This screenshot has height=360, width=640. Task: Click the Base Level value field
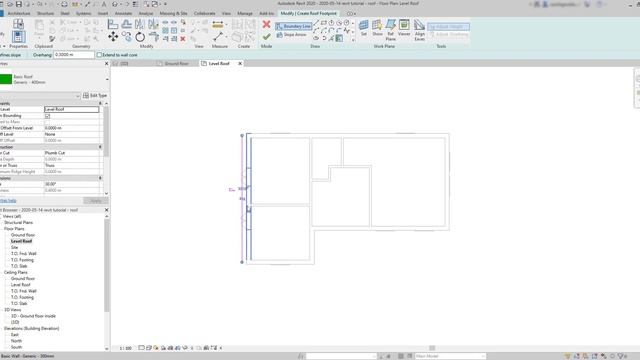point(71,109)
